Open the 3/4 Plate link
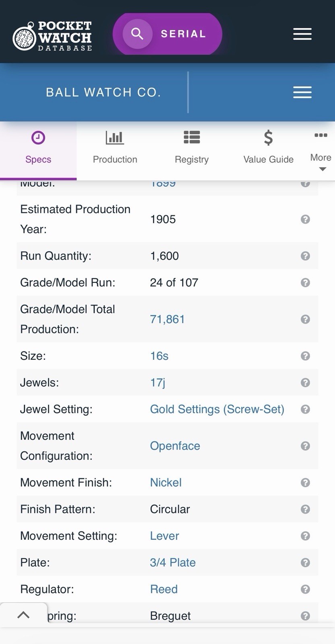335x644 pixels. tap(173, 563)
